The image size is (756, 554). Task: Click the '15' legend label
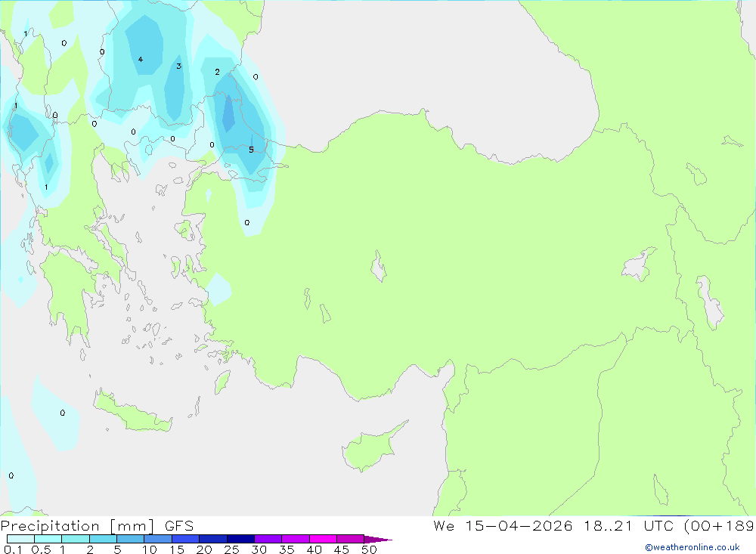click(177, 549)
